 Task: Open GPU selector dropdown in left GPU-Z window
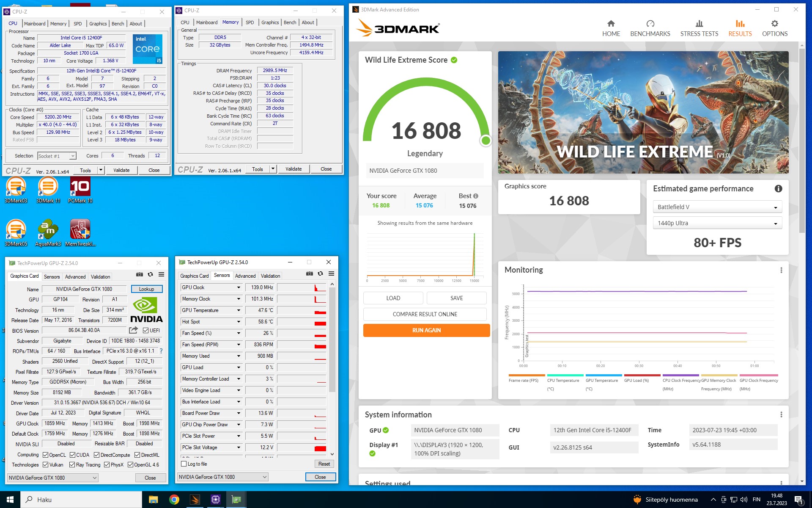point(53,478)
